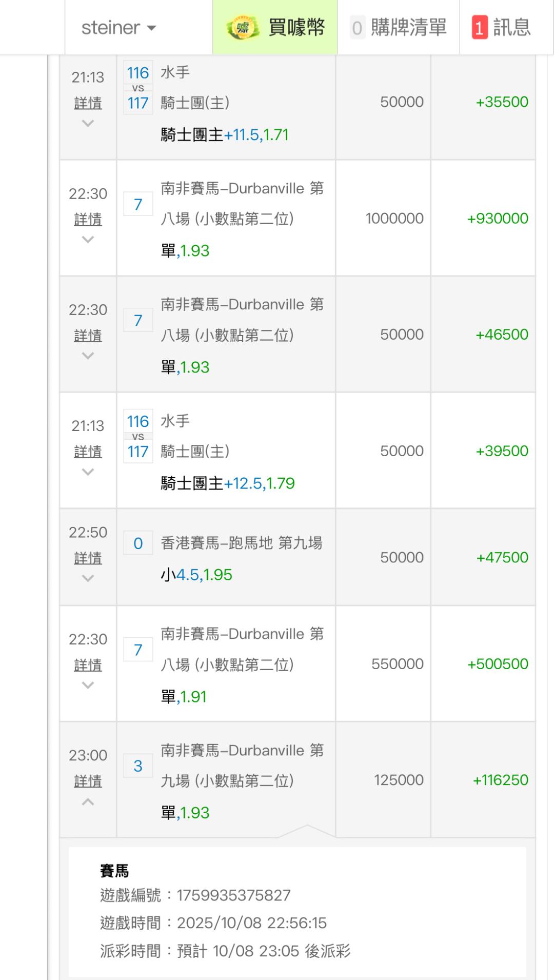554x980 pixels.
Task: Open 詳情 link for 1000000 bet
Action: (x=88, y=220)
